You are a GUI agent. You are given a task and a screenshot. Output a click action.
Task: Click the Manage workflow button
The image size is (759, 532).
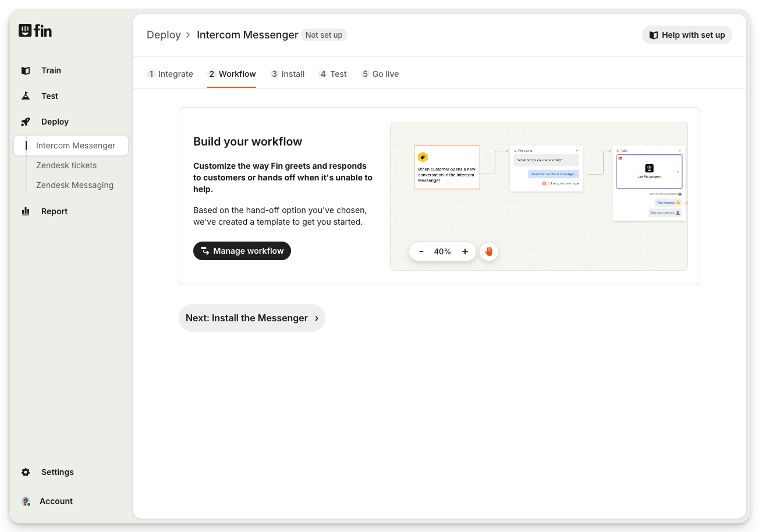click(x=242, y=251)
